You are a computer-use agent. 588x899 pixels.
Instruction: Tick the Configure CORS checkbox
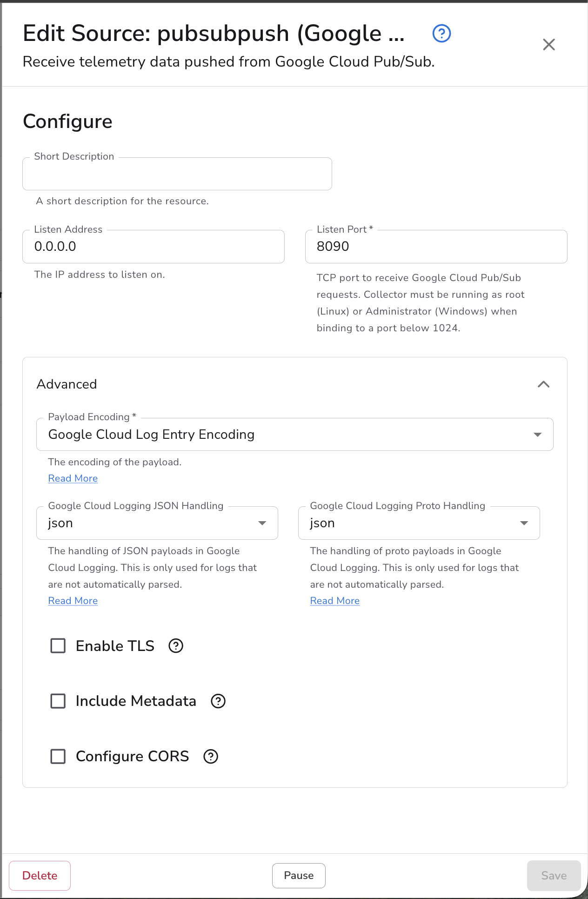point(58,757)
